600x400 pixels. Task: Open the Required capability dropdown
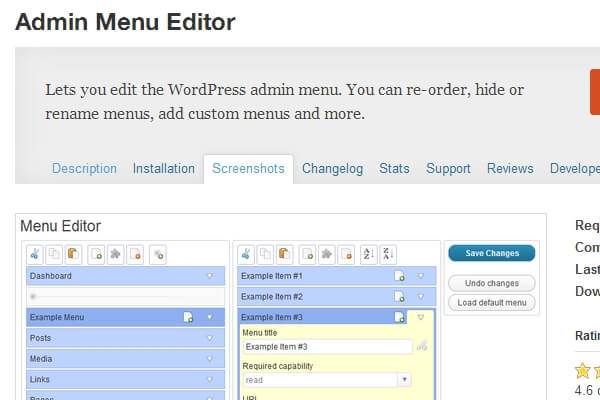pyautogui.click(x=404, y=380)
